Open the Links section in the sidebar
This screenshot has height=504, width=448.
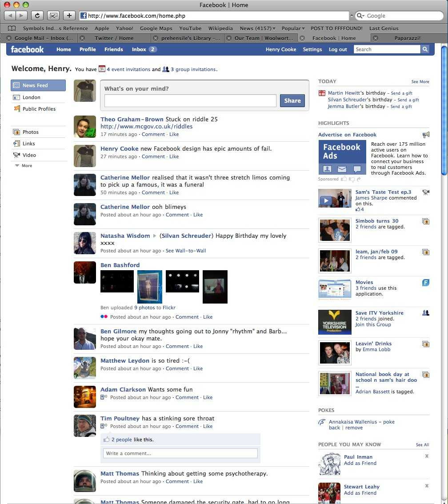[28, 143]
